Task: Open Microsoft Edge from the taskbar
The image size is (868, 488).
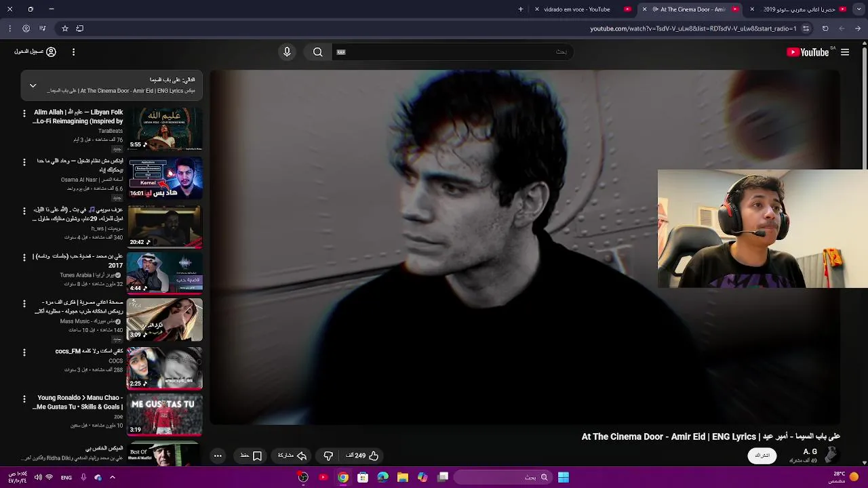Action: 383,477
